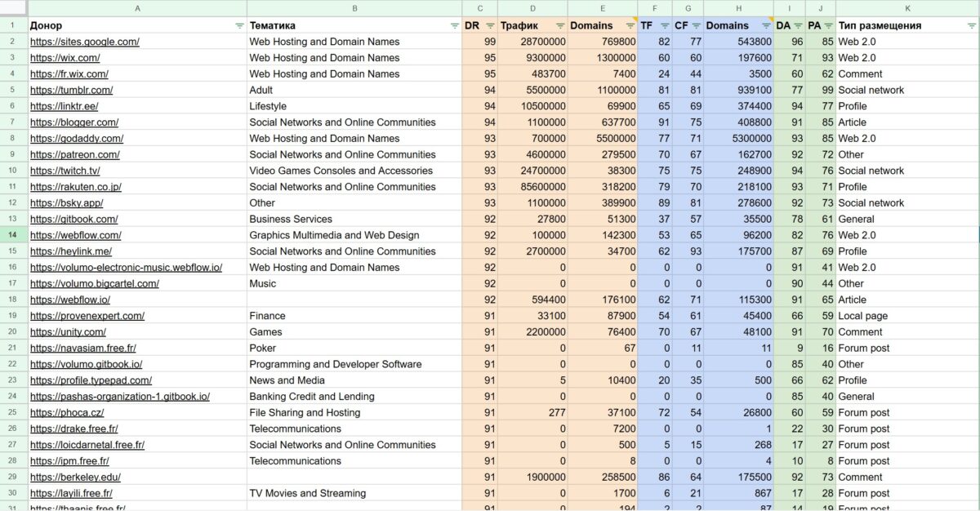The width and height of the screenshot is (980, 511).
Task: Open the filter icon in the Тематика header
Action: coord(454,26)
